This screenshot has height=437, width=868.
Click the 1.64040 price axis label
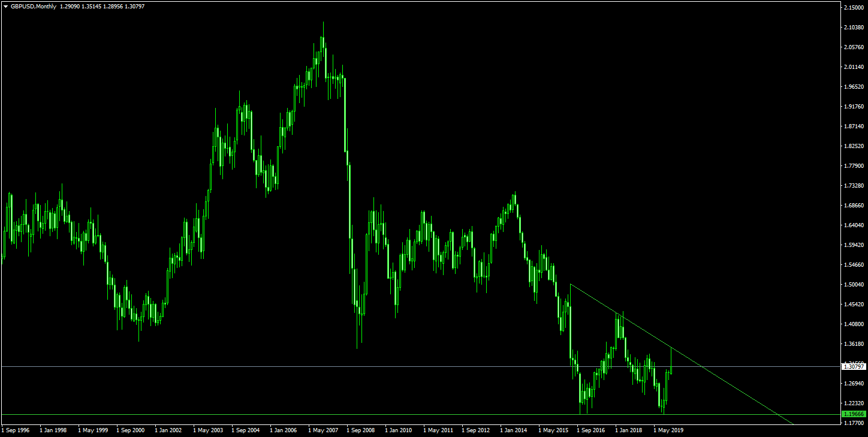[854, 225]
